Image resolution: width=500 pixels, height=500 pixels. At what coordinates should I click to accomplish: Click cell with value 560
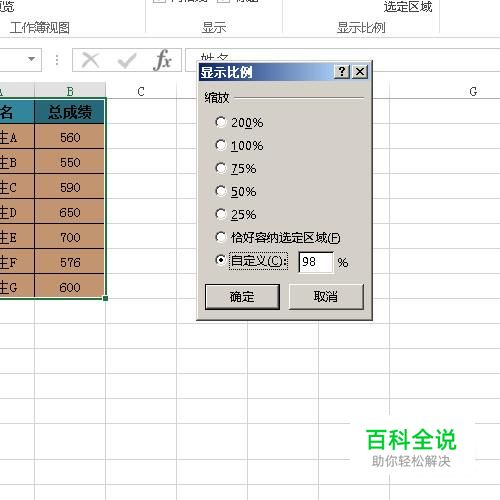pos(70,137)
